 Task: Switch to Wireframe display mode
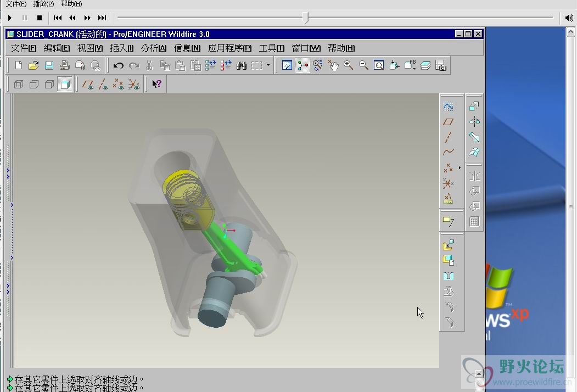[x=19, y=85]
